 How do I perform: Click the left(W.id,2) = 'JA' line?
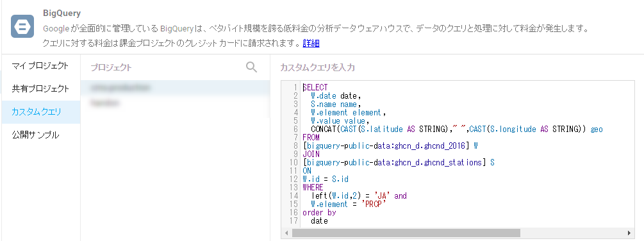[359, 196]
